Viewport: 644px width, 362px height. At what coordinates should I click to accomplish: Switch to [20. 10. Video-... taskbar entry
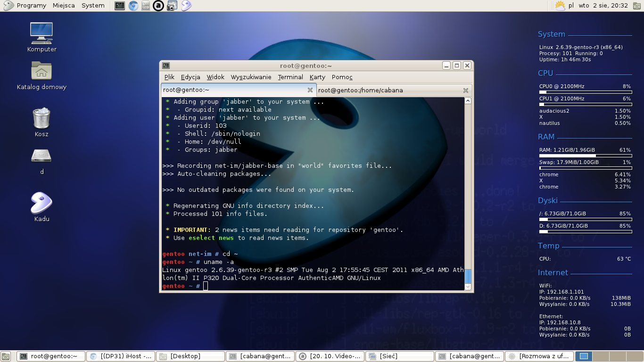[x=330, y=356]
